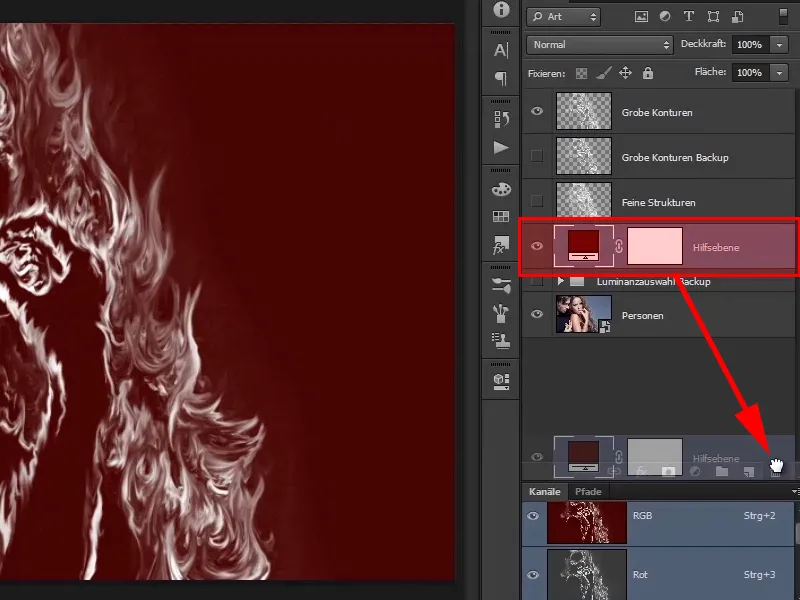Select the Hilfsebene layer mask thumbnail
The image size is (800, 600).
coord(655,246)
